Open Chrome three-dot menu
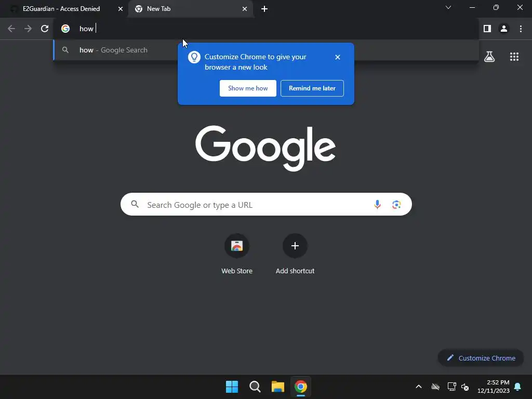This screenshot has height=399, width=532. (x=521, y=29)
